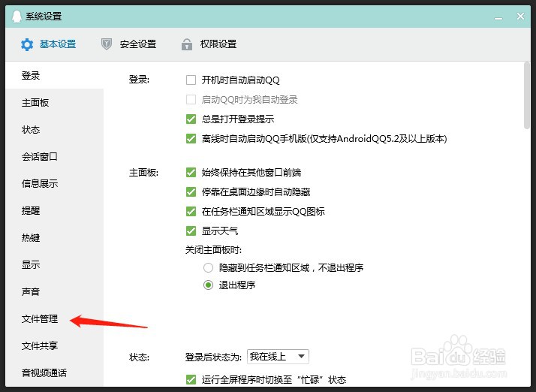Screen dimensions: 536x392
Task: Open 声音 settings
Action: coord(54,292)
